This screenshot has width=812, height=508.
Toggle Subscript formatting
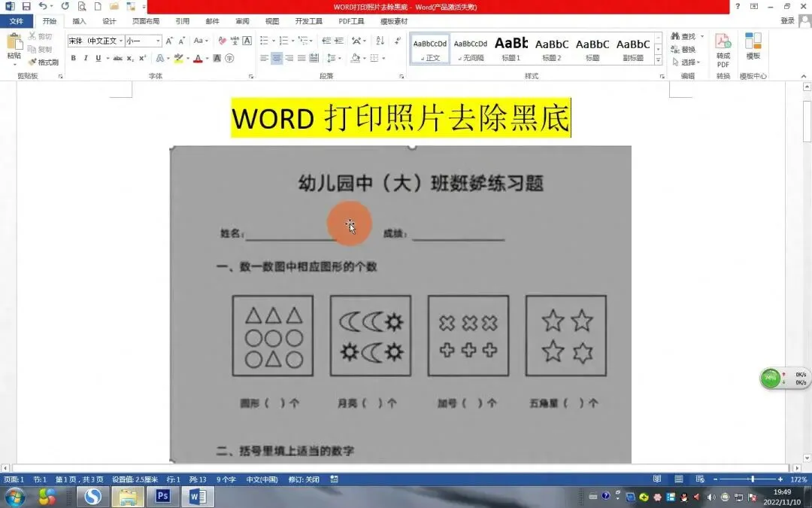(130, 58)
